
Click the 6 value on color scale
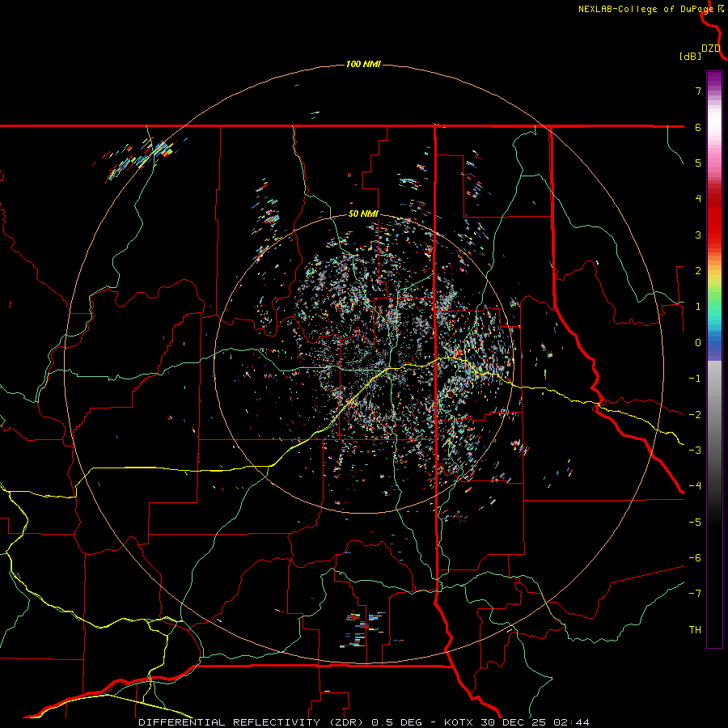click(x=698, y=127)
